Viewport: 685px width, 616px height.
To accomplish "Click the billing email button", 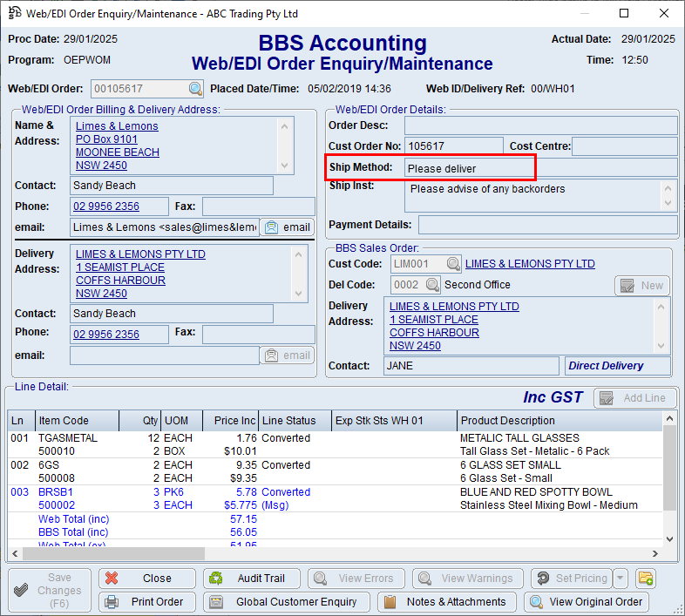I will 287,227.
